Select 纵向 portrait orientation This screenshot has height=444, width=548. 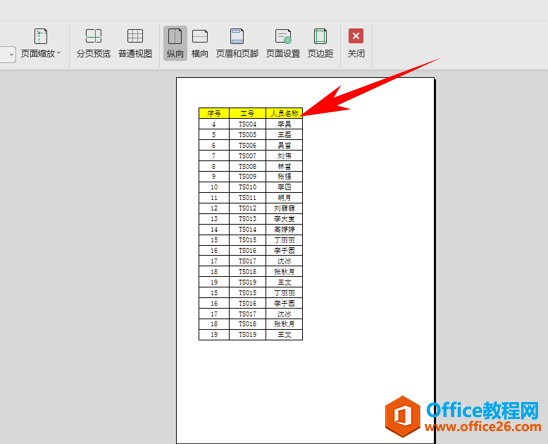pyautogui.click(x=175, y=43)
